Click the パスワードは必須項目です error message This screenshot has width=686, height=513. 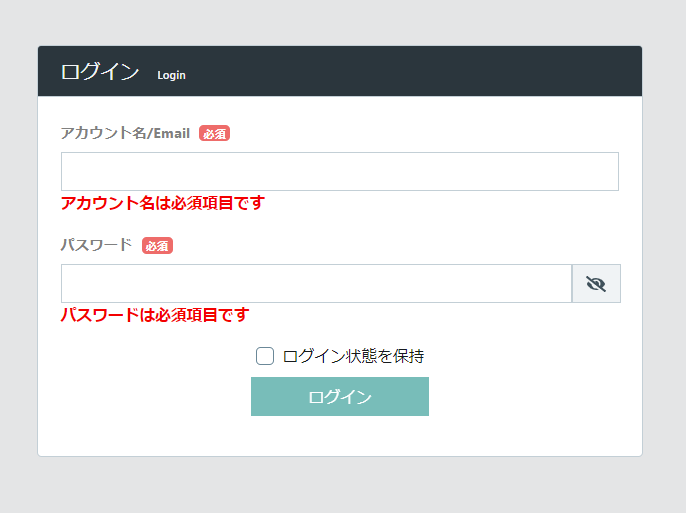(154, 315)
